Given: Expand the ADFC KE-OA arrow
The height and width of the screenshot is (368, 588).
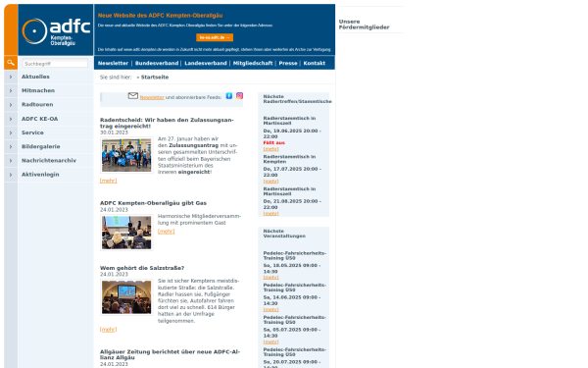Looking at the screenshot, I should (11, 119).
